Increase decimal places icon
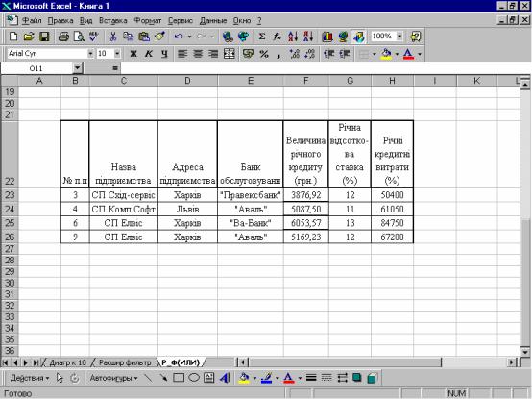 tap(295, 54)
